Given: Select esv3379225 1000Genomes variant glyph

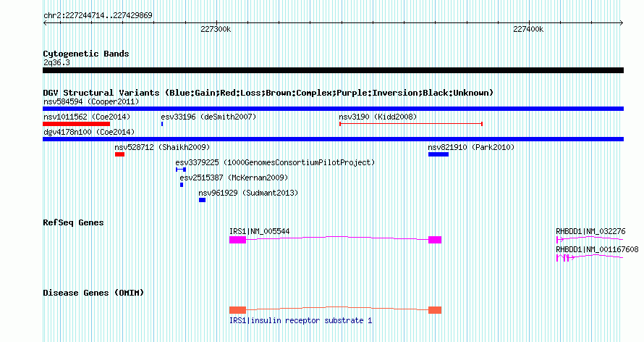Looking at the screenshot, I should 181,170.
